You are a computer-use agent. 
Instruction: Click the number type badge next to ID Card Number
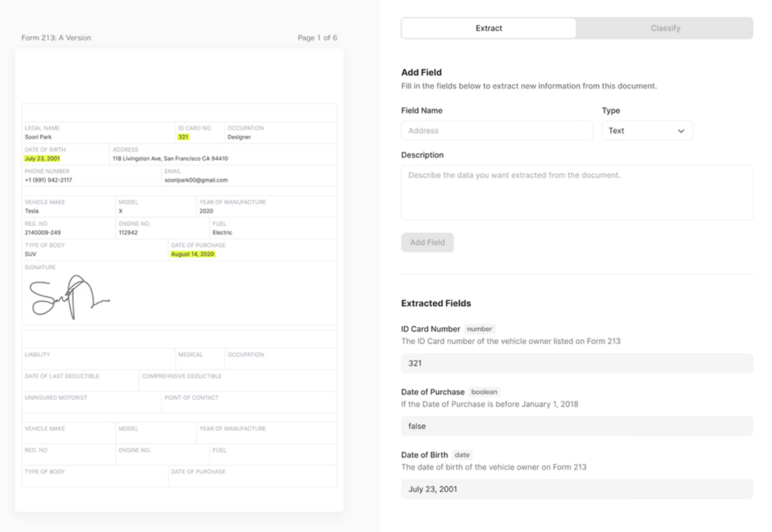(x=479, y=329)
